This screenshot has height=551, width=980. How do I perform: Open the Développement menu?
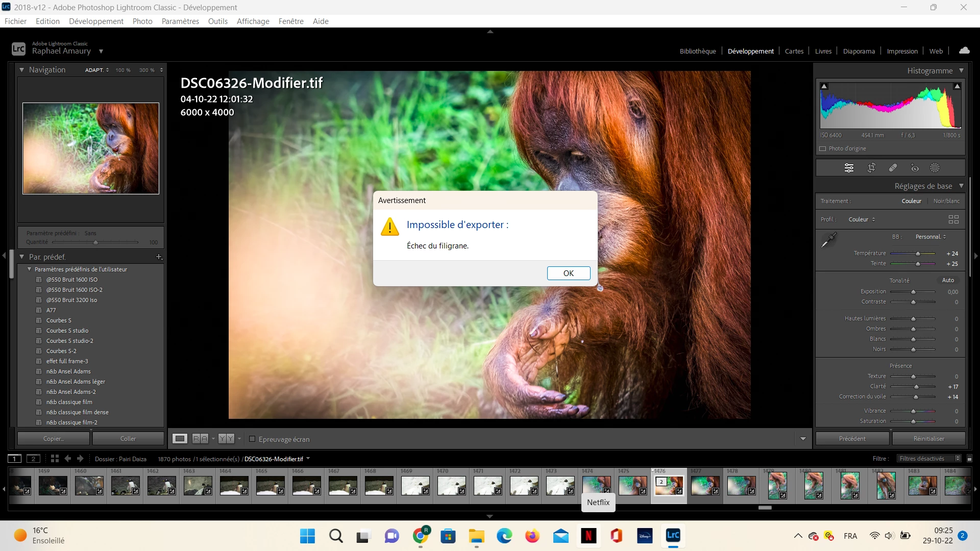click(96, 21)
